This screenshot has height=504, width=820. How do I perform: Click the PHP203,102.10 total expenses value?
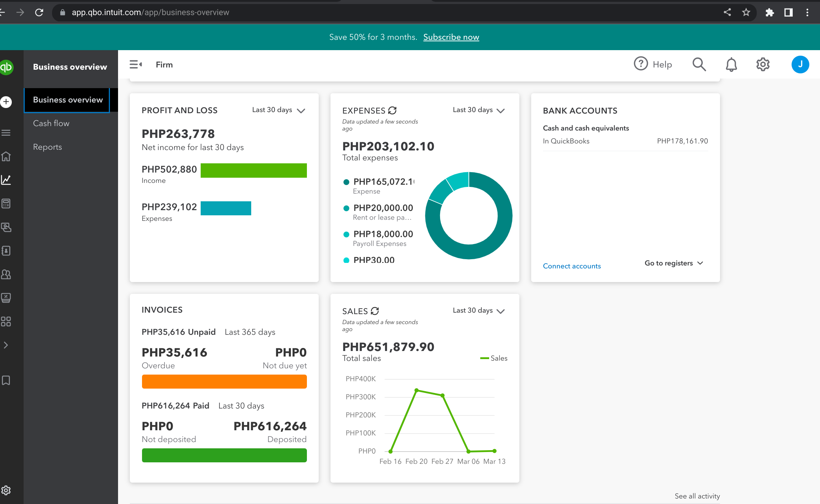point(388,146)
